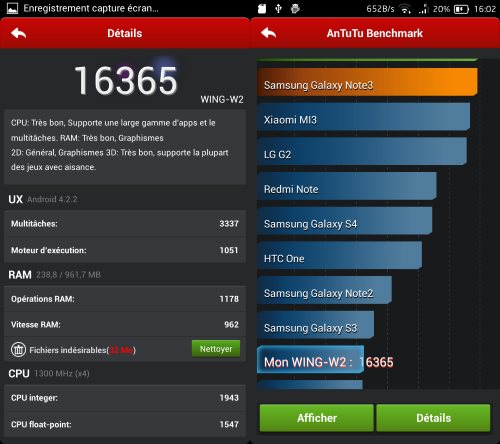Select the Mon WING-W2 score bar
The width and height of the screenshot is (500, 444).
coord(311,359)
